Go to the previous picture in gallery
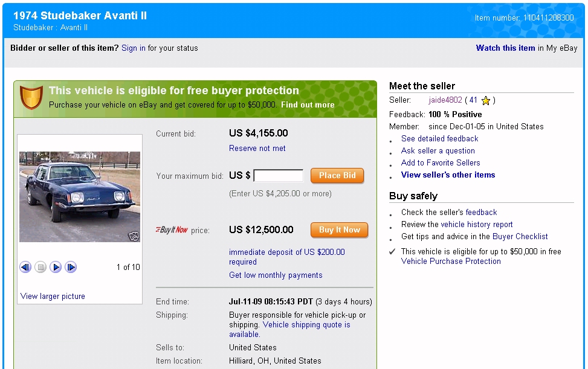The image size is (588, 369). coord(25,267)
